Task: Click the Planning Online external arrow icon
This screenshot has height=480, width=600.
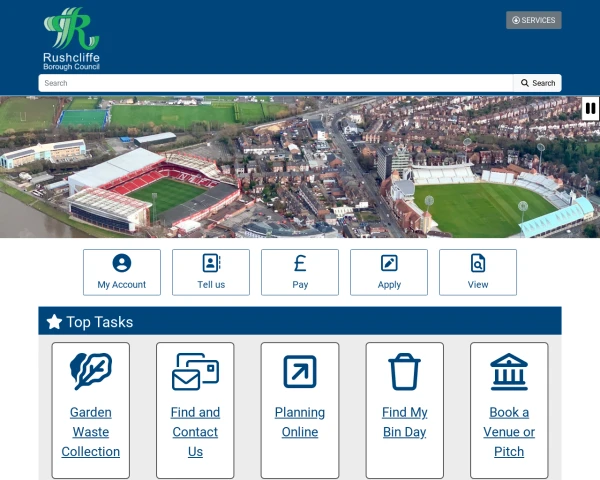Action: click(300, 372)
